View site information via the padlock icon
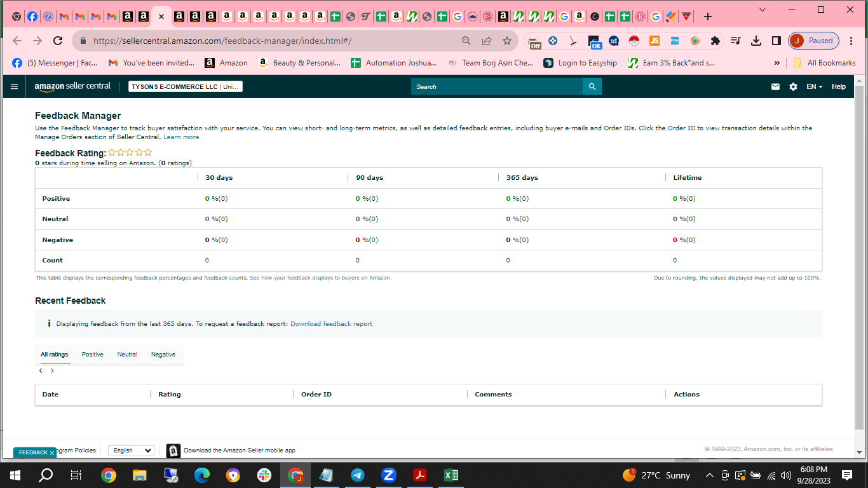The height and width of the screenshot is (488, 868). coord(83,41)
